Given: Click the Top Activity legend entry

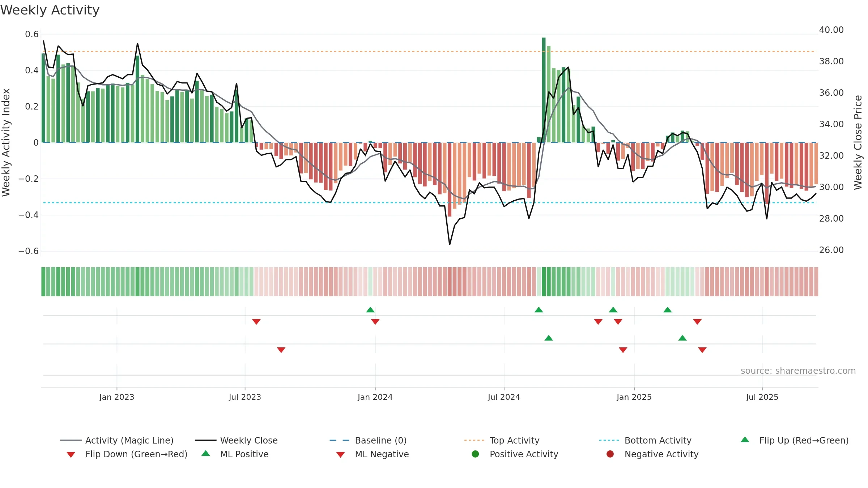Looking at the screenshot, I should (502, 440).
